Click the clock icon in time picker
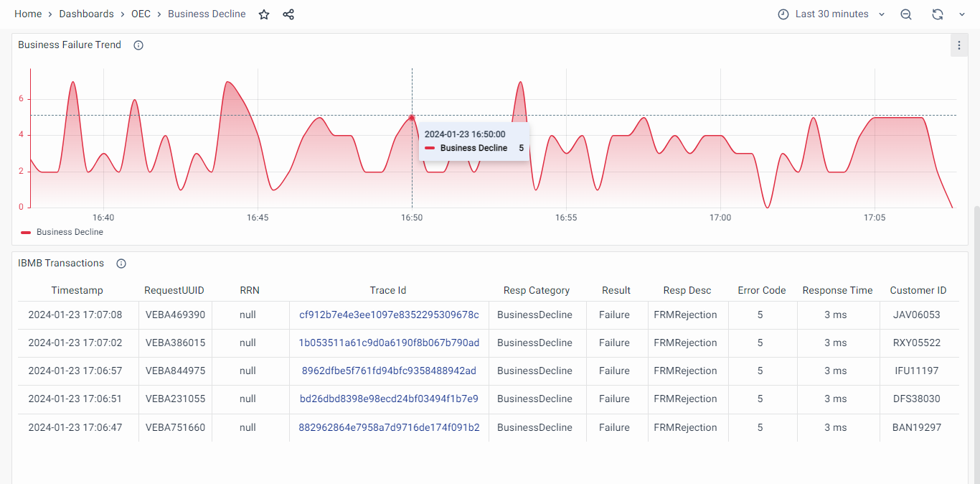Viewport: 980px width, 484px height. [x=783, y=14]
